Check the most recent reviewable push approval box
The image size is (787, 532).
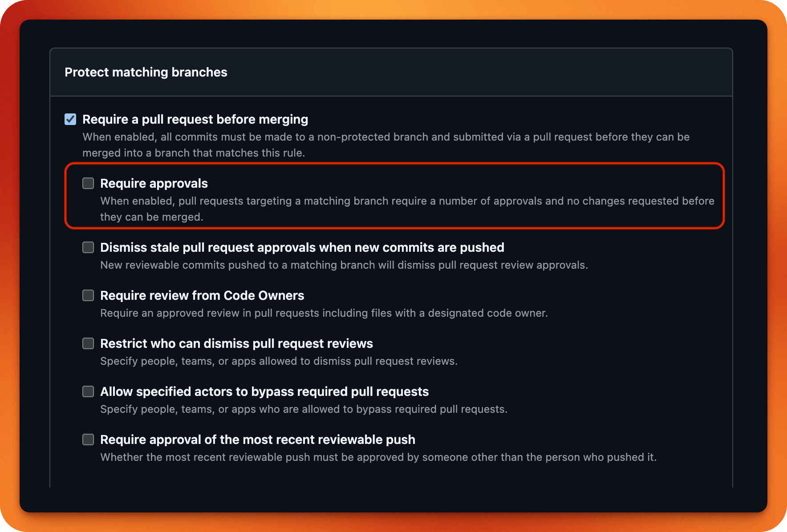pos(88,439)
